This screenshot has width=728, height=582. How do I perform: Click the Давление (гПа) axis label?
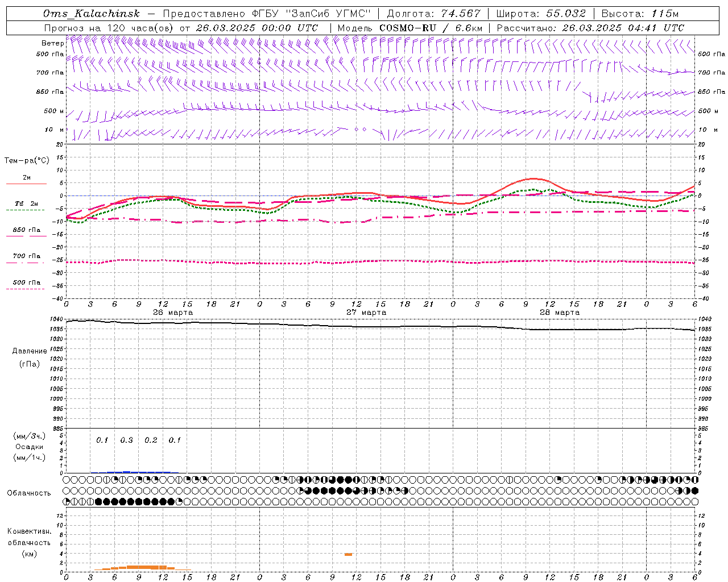[26, 357]
